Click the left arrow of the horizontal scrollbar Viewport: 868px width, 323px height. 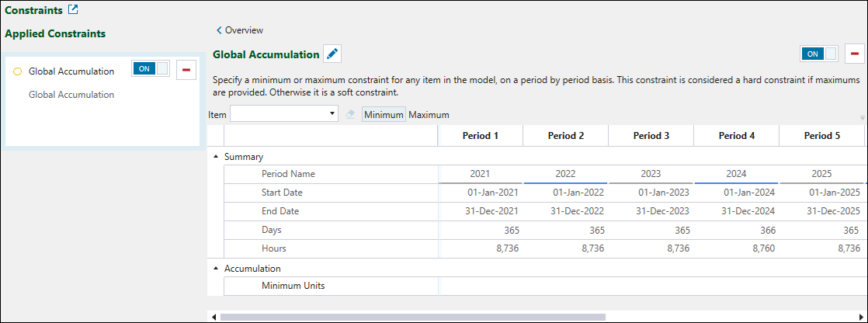tap(214, 317)
